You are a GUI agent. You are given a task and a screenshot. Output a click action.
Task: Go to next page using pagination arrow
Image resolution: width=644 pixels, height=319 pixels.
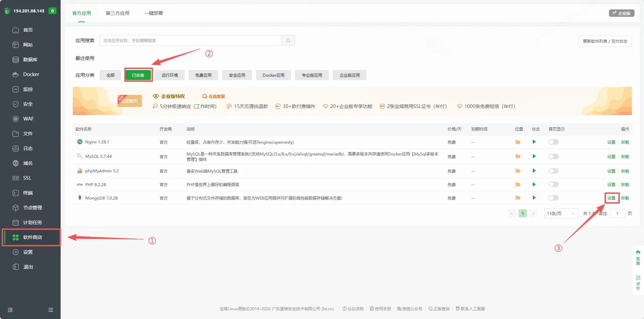tap(533, 213)
